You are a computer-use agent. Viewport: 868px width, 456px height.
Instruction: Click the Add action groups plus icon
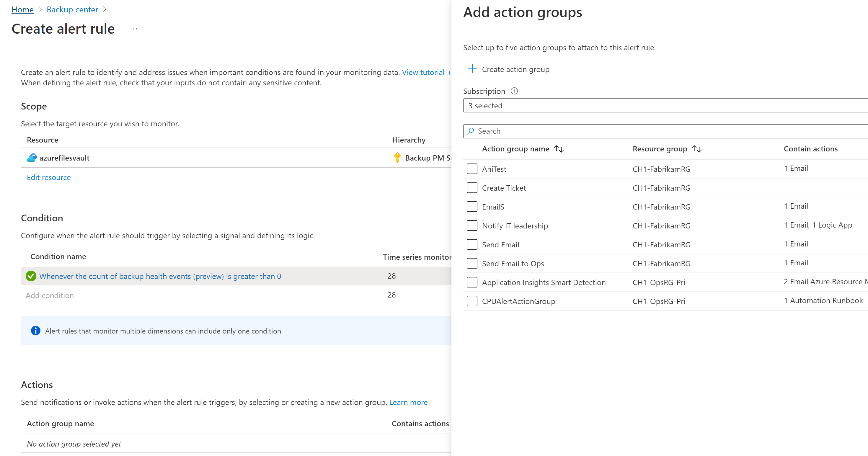[473, 69]
